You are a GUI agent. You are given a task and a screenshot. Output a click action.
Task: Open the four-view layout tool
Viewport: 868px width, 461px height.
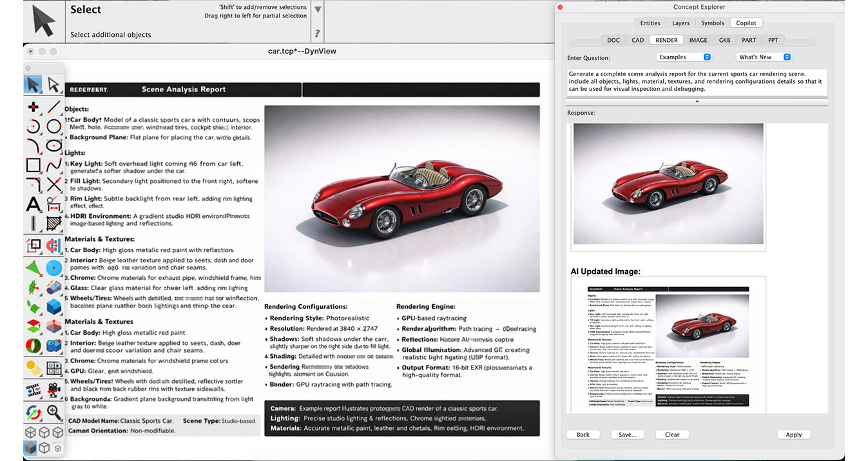click(x=53, y=368)
